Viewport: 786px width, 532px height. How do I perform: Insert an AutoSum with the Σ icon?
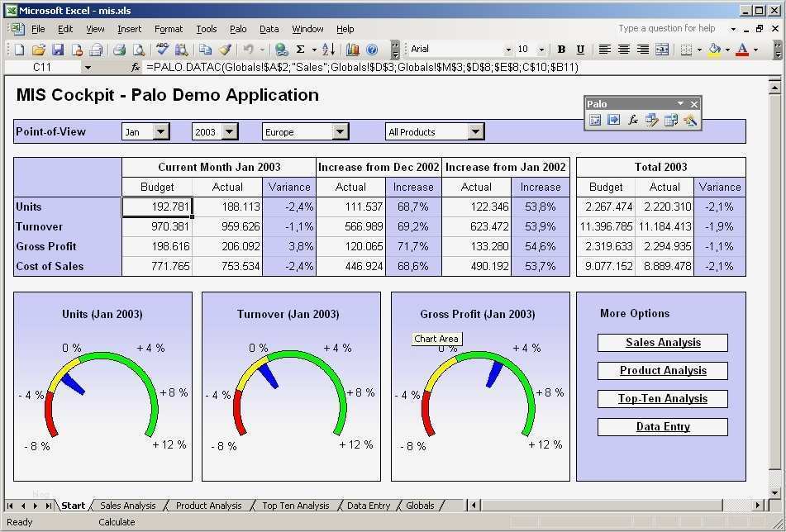click(300, 49)
